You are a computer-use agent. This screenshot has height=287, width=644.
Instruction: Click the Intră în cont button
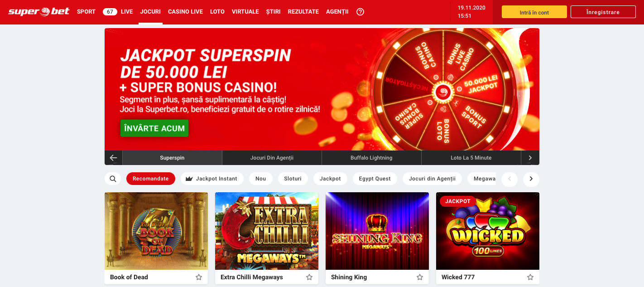[534, 12]
